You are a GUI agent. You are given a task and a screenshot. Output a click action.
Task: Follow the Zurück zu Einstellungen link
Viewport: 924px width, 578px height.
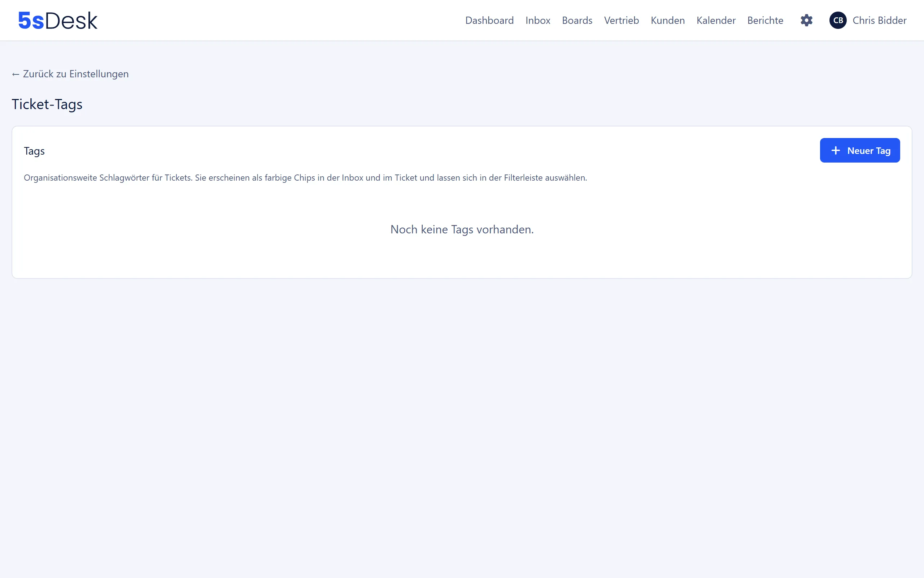tap(70, 74)
